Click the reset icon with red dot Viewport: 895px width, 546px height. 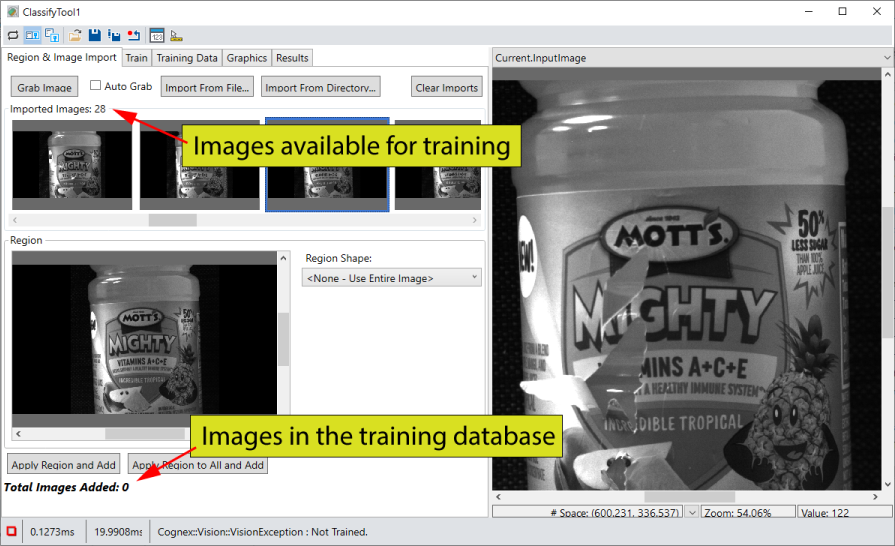click(x=134, y=35)
